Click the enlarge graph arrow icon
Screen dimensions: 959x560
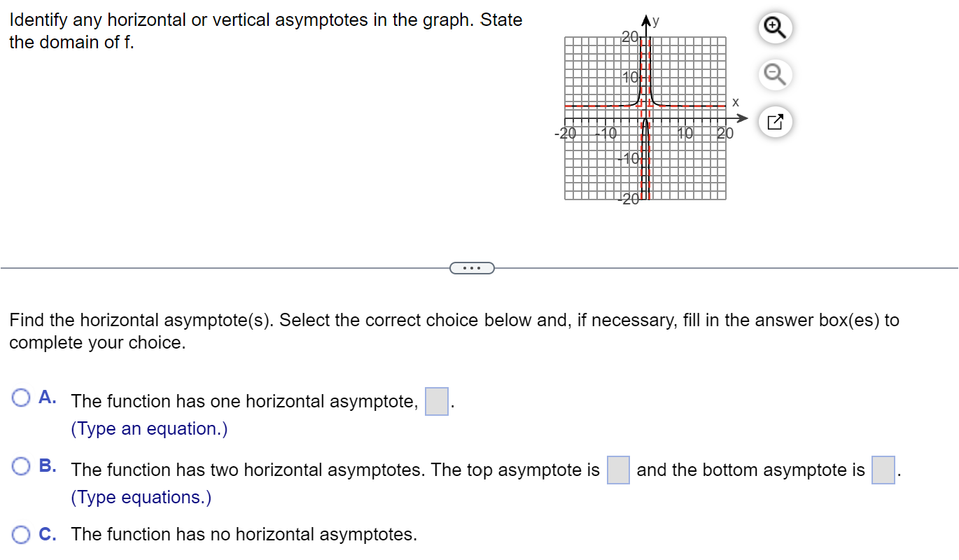(775, 121)
